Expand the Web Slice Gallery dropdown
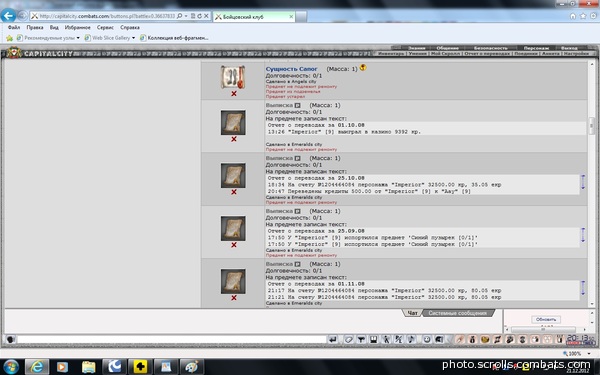The image size is (600, 375). 133,38
